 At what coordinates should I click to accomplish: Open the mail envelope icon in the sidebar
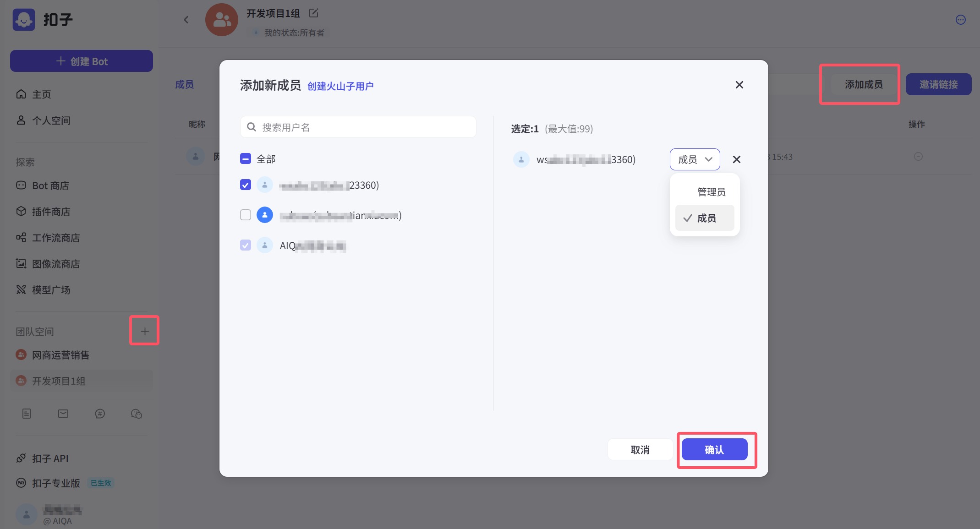point(63,414)
